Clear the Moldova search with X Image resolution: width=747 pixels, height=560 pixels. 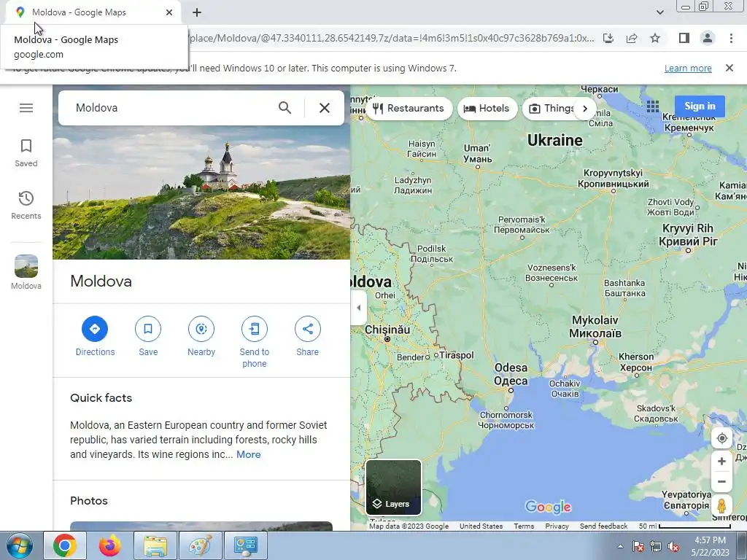[325, 108]
